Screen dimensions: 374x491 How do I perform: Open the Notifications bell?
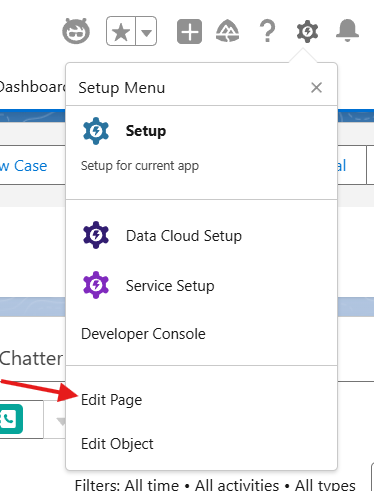point(347,31)
